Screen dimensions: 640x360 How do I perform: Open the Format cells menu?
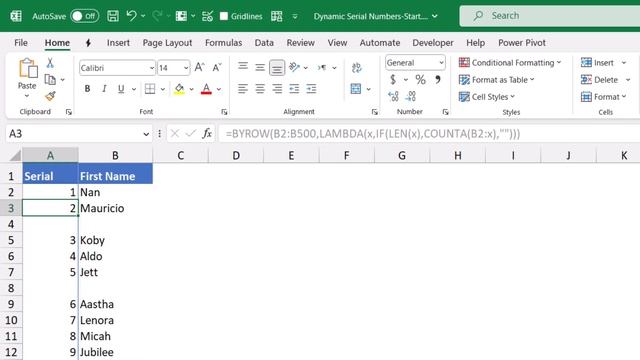coord(604,97)
